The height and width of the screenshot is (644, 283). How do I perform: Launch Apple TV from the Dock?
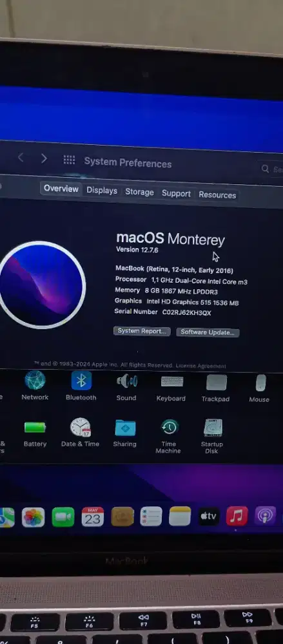(x=208, y=516)
